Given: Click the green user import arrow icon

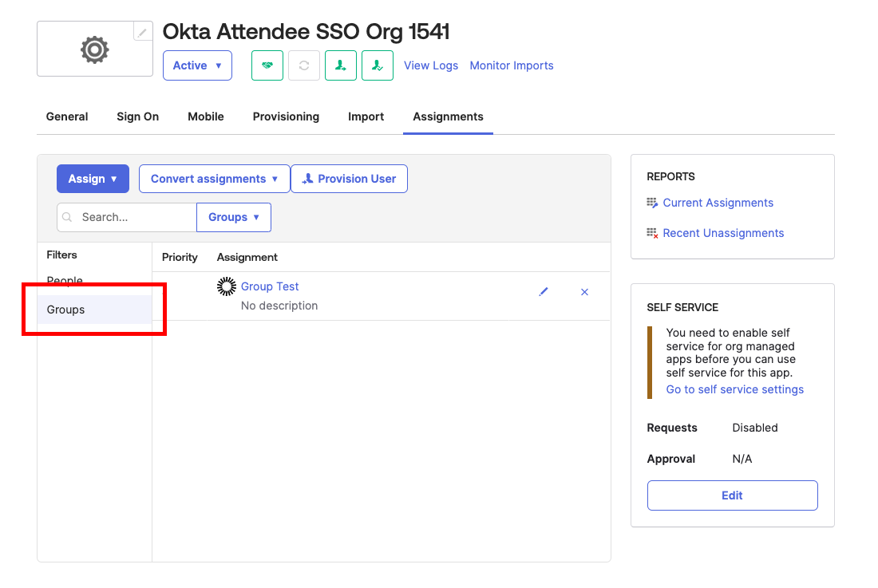Looking at the screenshot, I should (341, 65).
